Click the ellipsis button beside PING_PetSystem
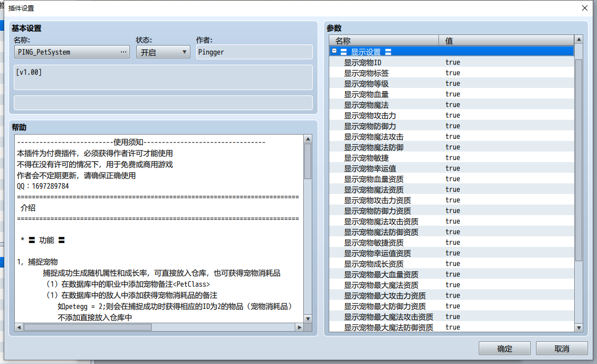The image size is (597, 364). pos(124,52)
